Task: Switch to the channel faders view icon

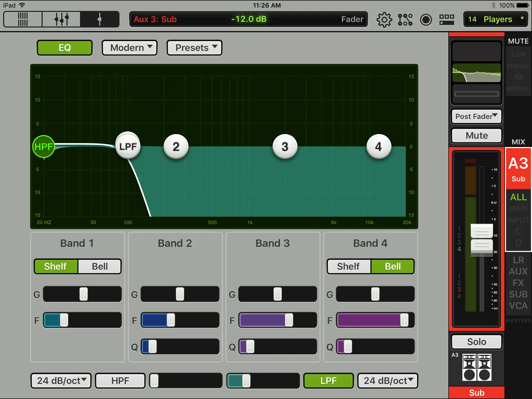Action: tap(61, 19)
